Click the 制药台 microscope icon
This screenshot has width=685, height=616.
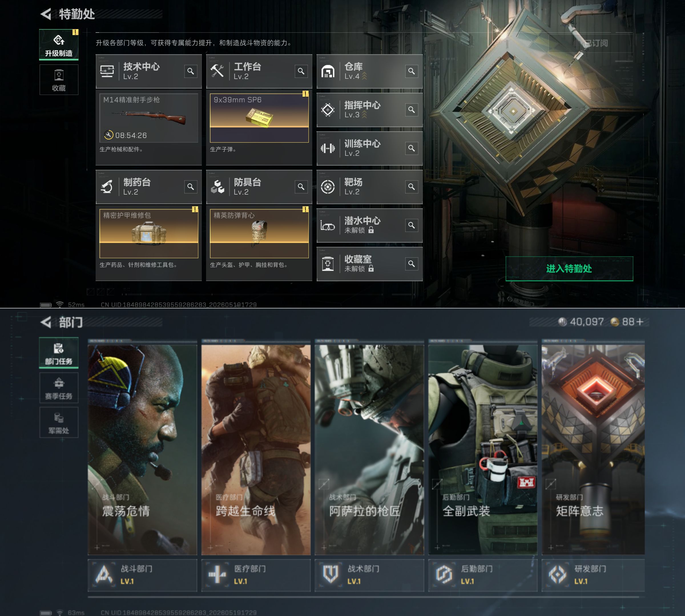(107, 187)
